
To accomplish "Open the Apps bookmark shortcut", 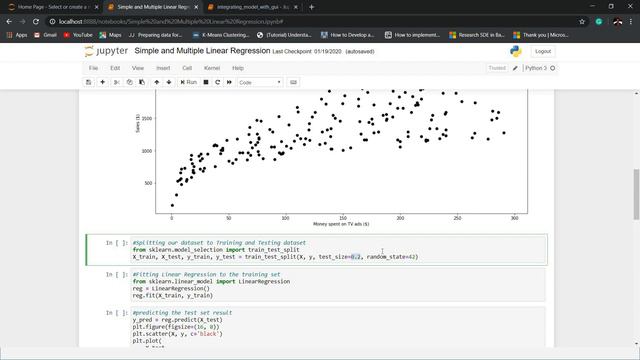I will 17,35.
